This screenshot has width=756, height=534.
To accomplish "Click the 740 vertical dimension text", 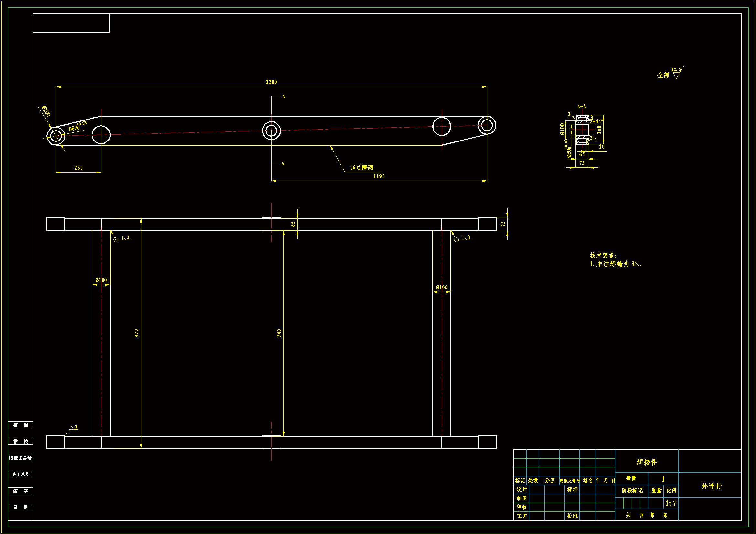I will 279,333.
